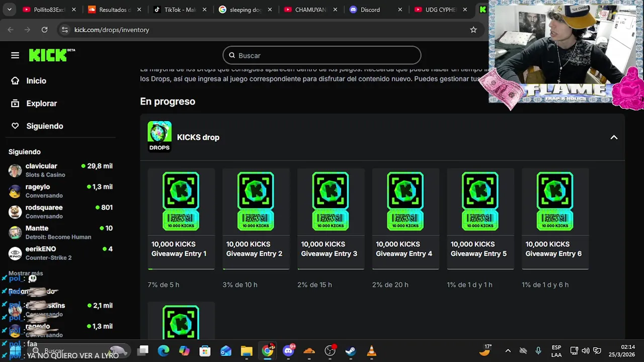Switch to the Discord browser tab
The height and width of the screenshot is (362, 644).
pyautogui.click(x=375, y=10)
